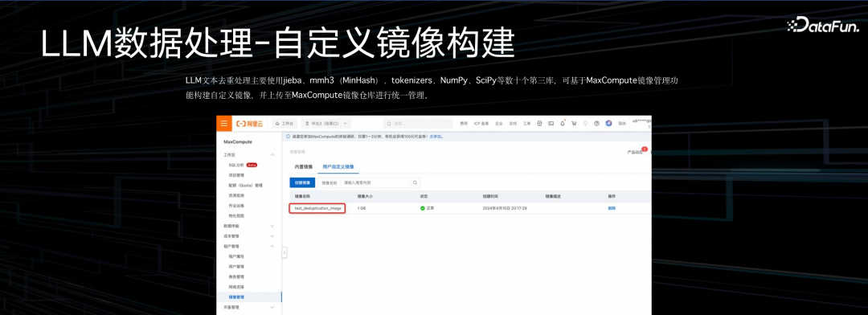This screenshot has height=315, width=868.
Task: Click the help question mark icon
Action: coord(597,124)
